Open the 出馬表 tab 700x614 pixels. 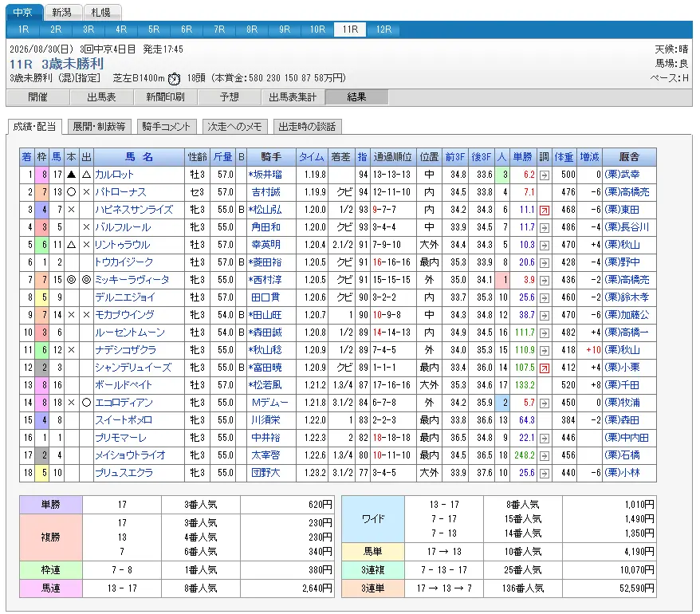coord(101,97)
